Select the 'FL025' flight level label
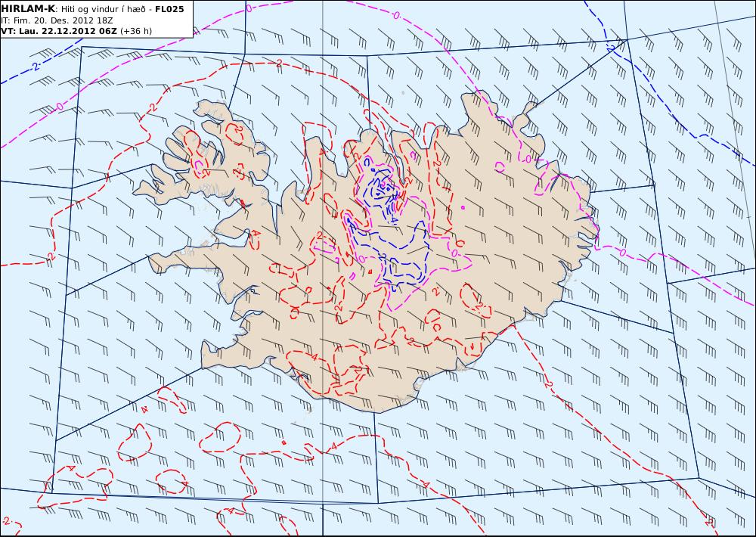 pyautogui.click(x=169, y=9)
